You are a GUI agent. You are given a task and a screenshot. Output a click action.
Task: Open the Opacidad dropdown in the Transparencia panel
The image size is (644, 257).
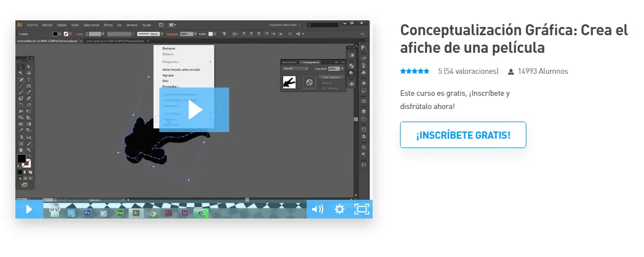click(342, 69)
